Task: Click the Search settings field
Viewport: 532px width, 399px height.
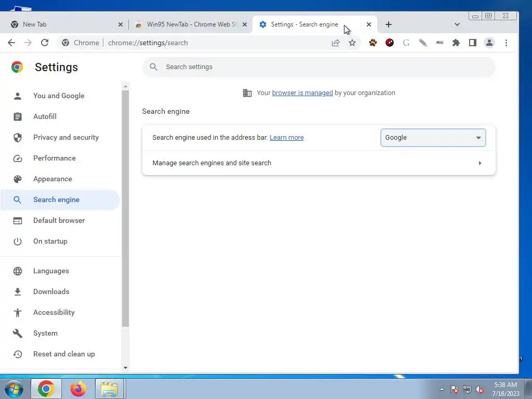Action: pyautogui.click(x=318, y=67)
